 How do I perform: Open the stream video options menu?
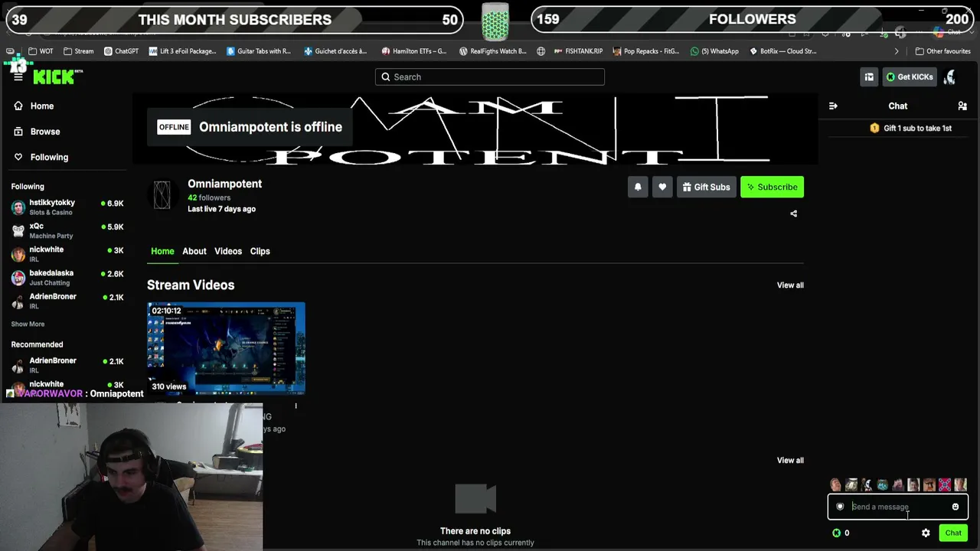point(296,406)
